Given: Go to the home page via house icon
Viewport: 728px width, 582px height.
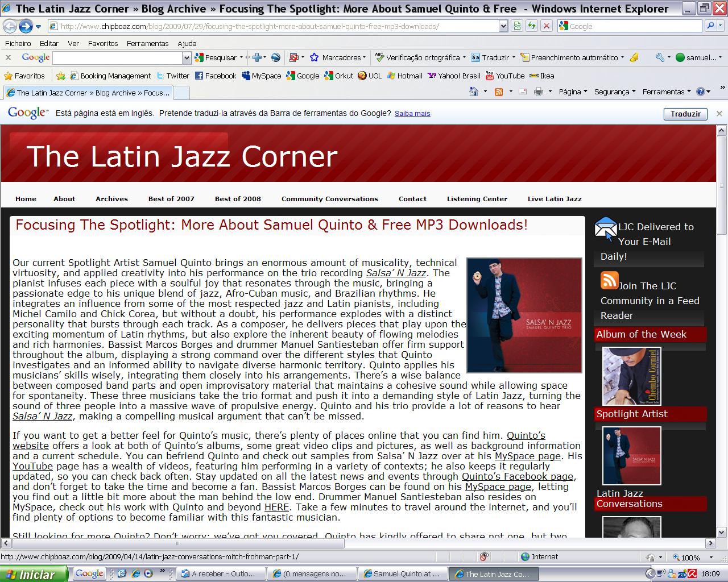Looking at the screenshot, I should click(x=473, y=92).
